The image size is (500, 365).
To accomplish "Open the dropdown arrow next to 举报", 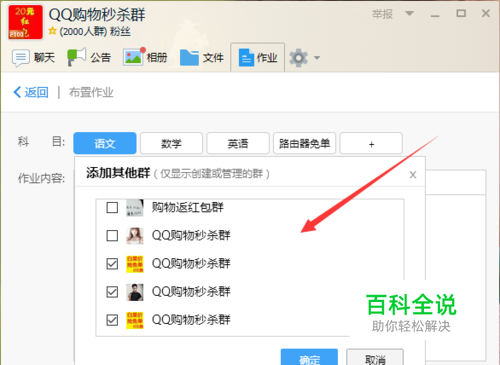I will (x=409, y=14).
